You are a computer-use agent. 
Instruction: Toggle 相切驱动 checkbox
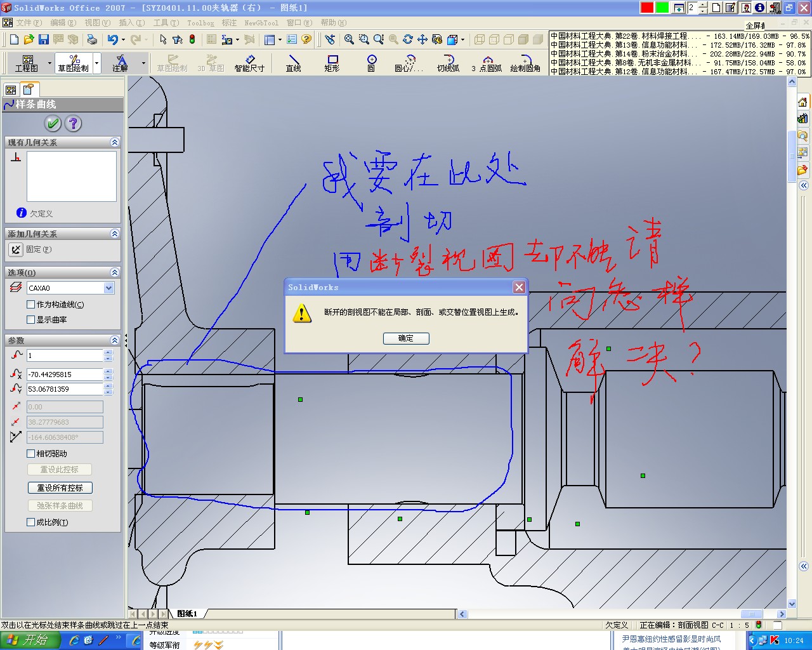pos(30,454)
